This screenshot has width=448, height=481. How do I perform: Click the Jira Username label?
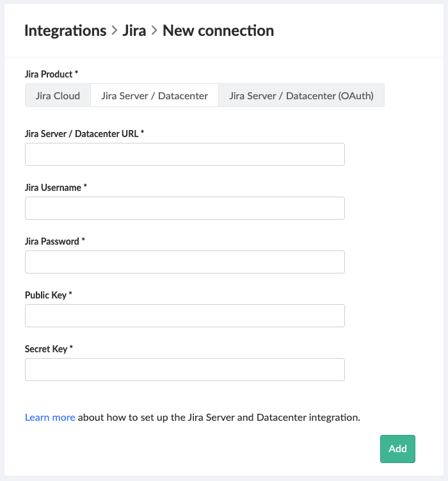(x=56, y=188)
